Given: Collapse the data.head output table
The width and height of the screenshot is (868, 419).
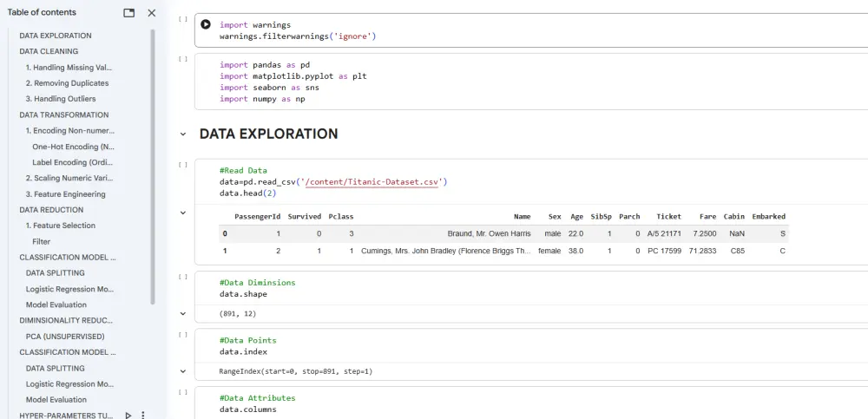Looking at the screenshot, I should 182,213.
